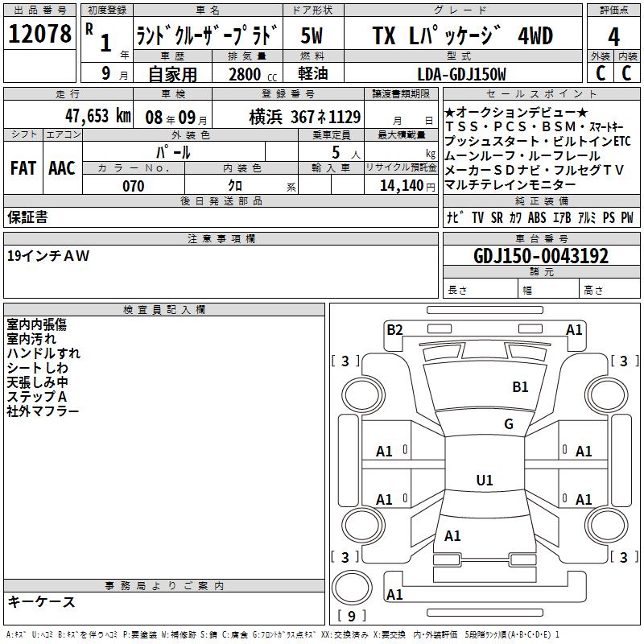Click chassis number GDJ150-0043192
The width and height of the screenshot is (644, 644).
[541, 256]
